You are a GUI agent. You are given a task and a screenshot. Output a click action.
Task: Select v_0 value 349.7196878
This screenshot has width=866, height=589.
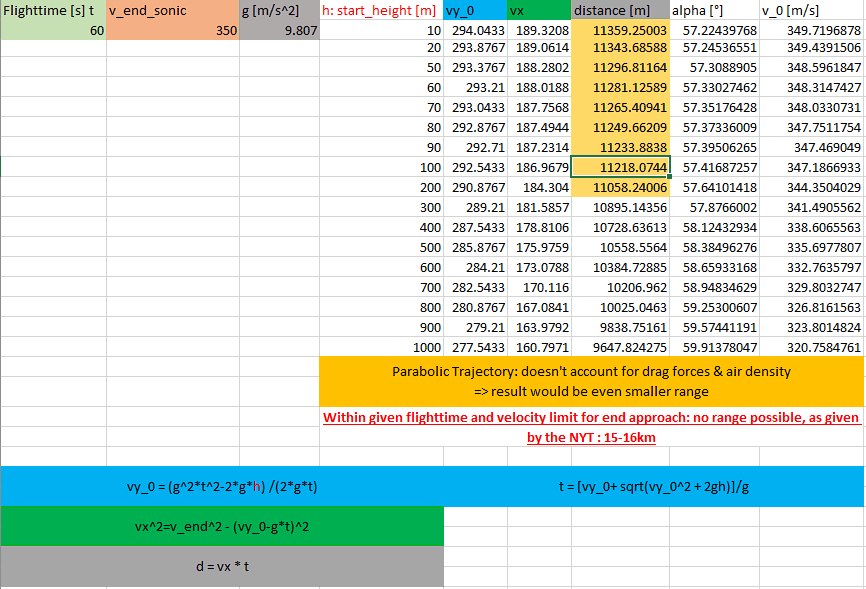click(x=812, y=30)
